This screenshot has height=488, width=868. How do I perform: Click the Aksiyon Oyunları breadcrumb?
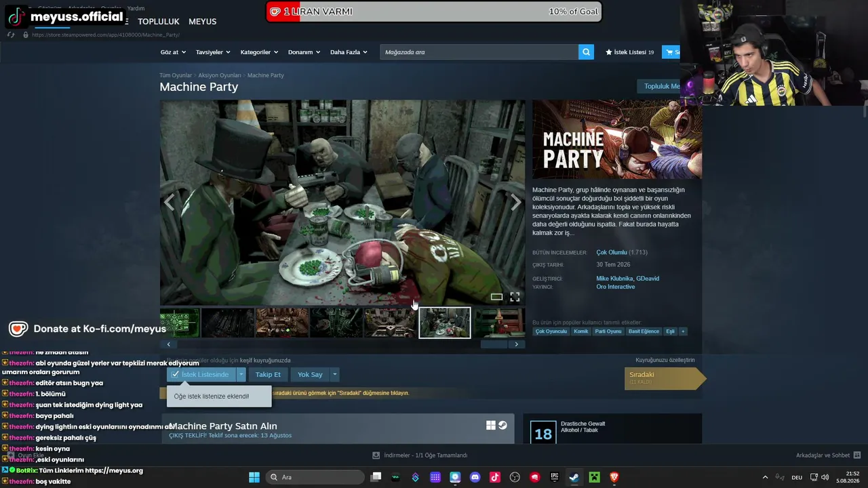point(220,75)
